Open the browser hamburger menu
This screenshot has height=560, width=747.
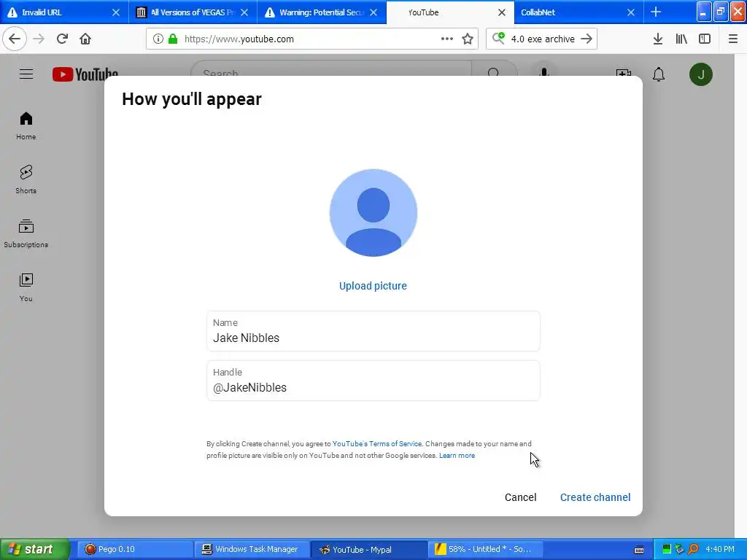point(733,39)
